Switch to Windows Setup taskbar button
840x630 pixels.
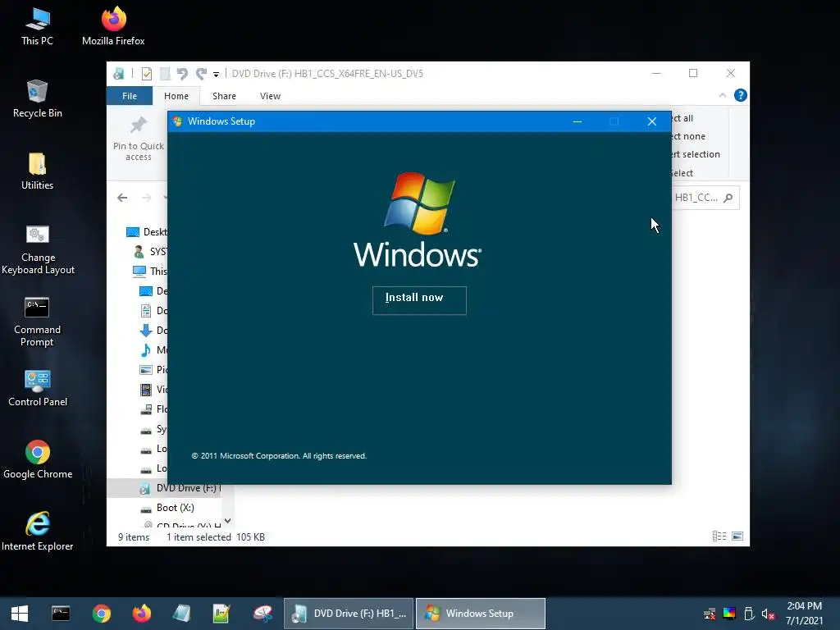[481, 614]
